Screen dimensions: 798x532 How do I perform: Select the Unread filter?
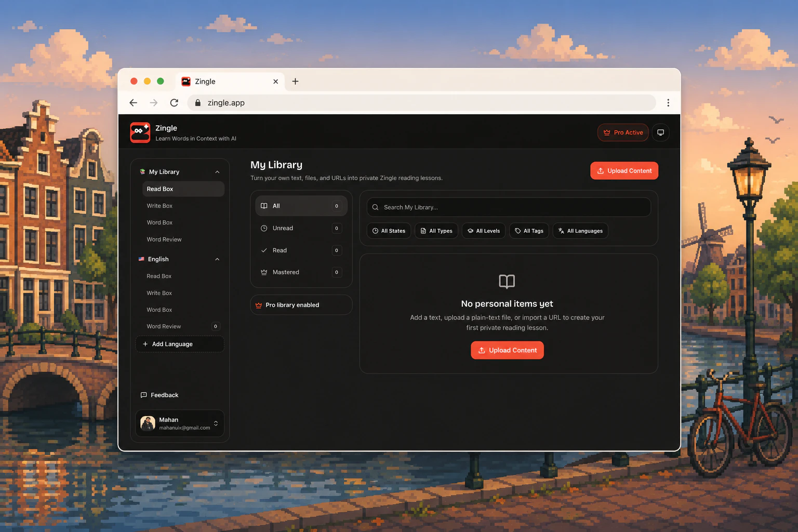301,228
